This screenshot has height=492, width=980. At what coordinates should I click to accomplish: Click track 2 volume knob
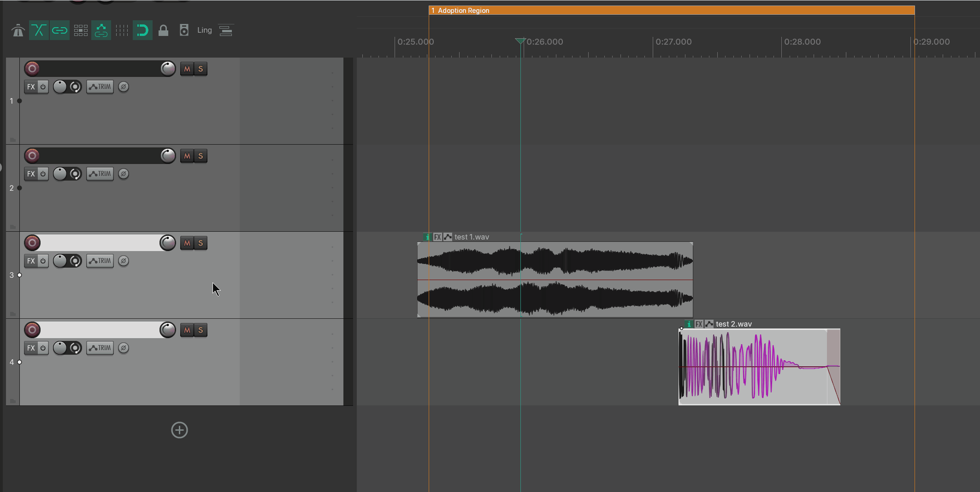point(168,156)
